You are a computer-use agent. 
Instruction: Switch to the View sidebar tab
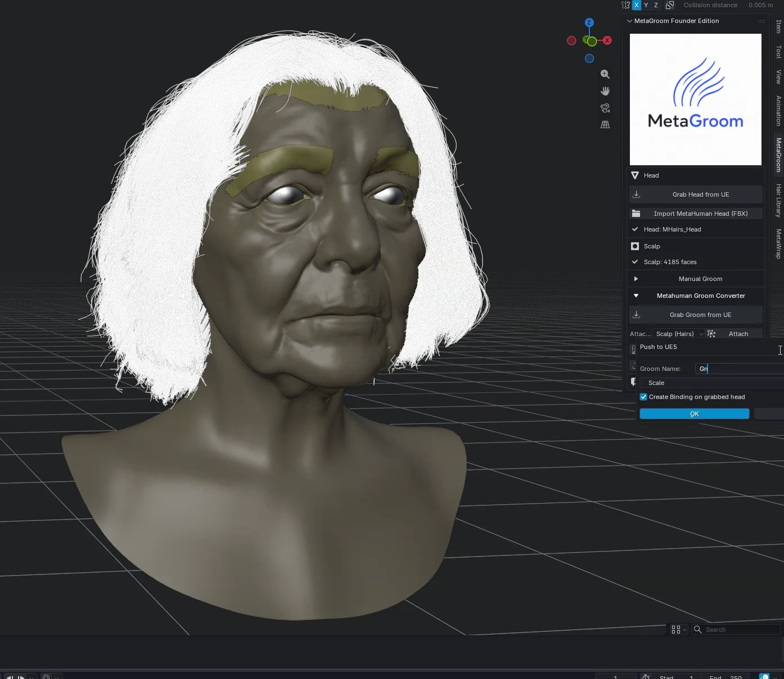[778, 77]
